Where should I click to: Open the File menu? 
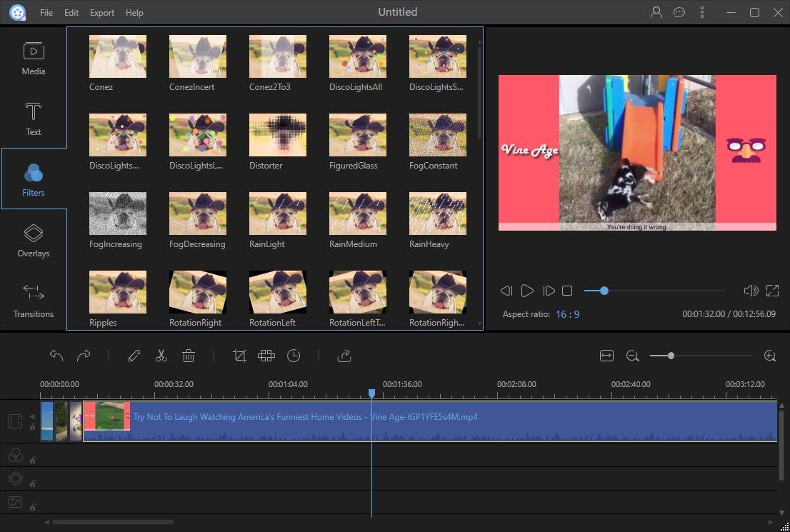point(46,13)
